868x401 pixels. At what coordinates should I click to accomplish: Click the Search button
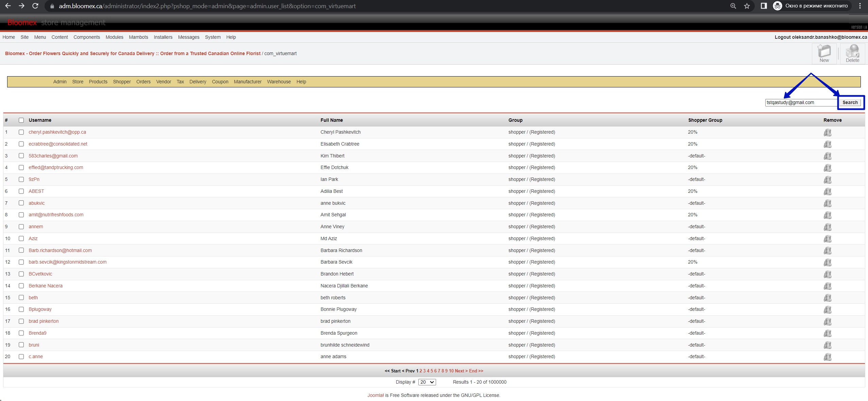[850, 102]
